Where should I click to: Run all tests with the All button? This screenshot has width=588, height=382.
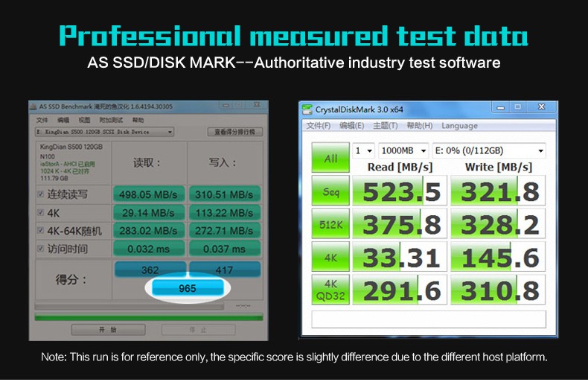coord(330,158)
